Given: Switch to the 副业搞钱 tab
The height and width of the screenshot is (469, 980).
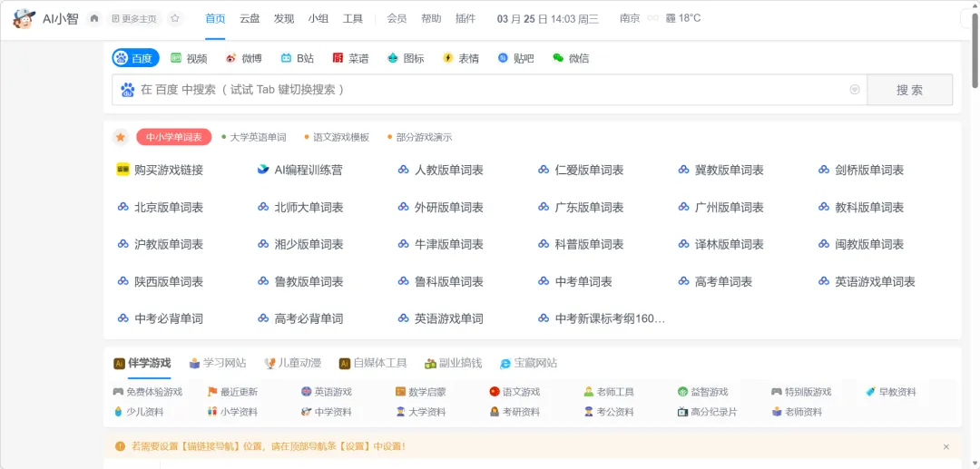Looking at the screenshot, I should (453, 363).
